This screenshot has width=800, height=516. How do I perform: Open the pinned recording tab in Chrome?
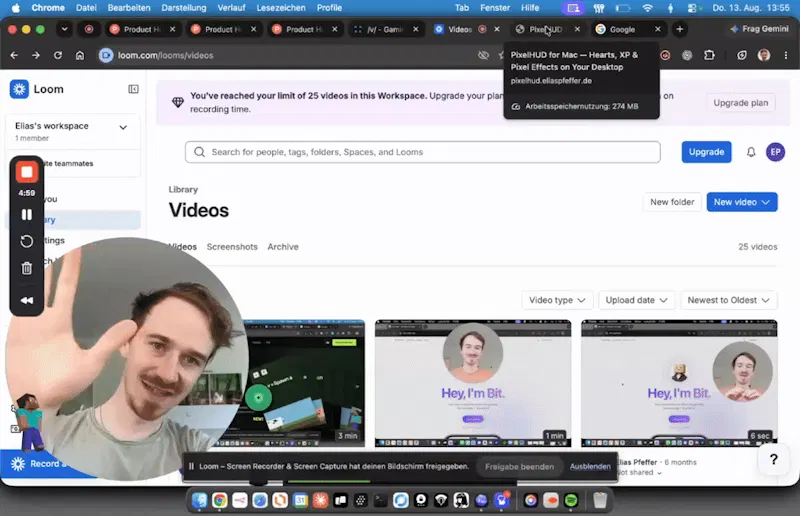point(89,29)
